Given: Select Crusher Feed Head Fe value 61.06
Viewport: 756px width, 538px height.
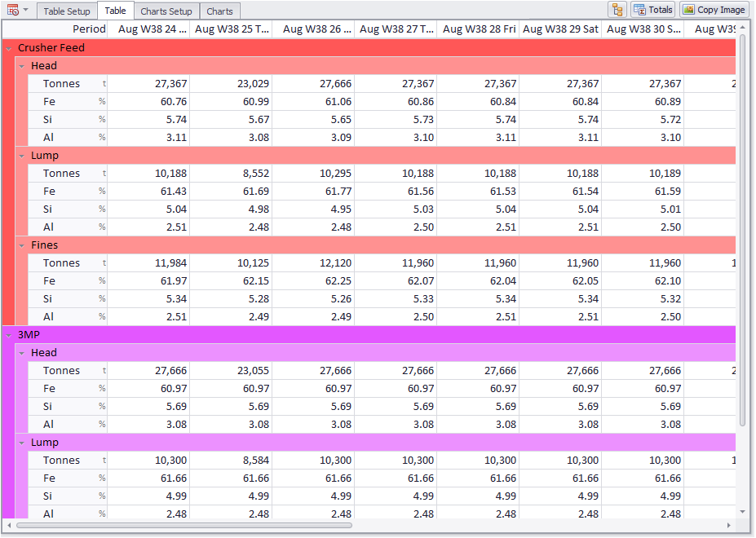Looking at the screenshot, I should [313, 102].
